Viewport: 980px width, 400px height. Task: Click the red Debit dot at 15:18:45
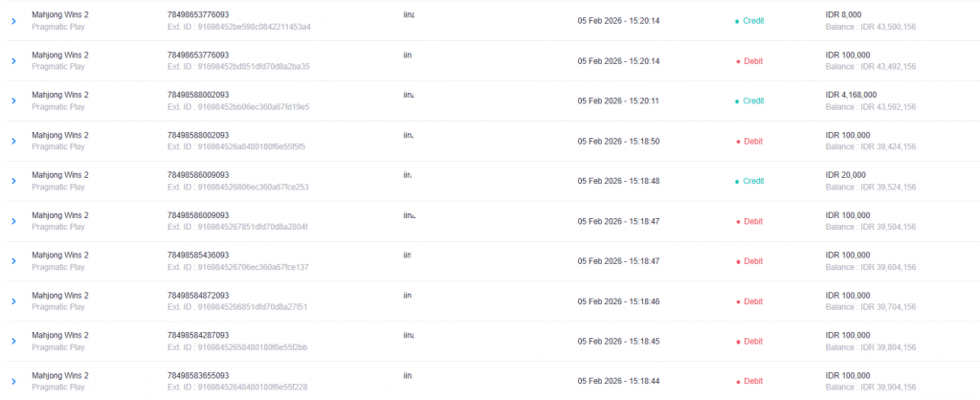click(x=737, y=341)
